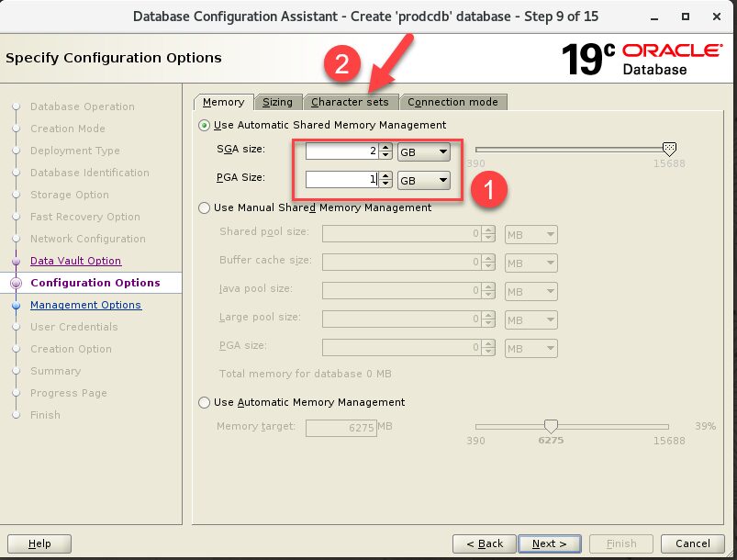This screenshot has height=560, width=737.
Task: Click the Large pool size field
Action: [x=402, y=319]
